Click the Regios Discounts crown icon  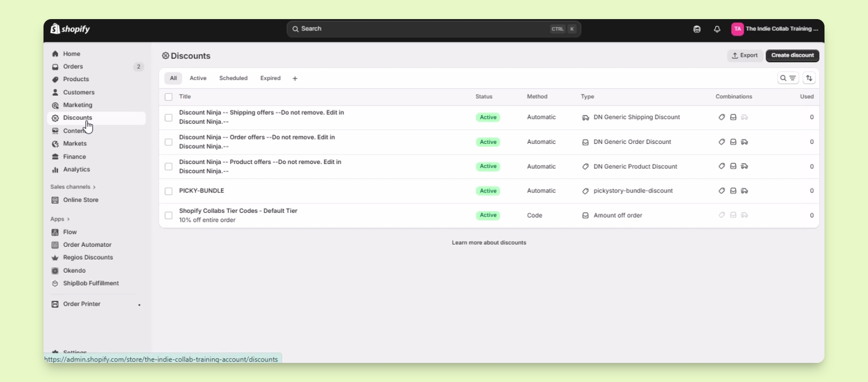pos(55,258)
